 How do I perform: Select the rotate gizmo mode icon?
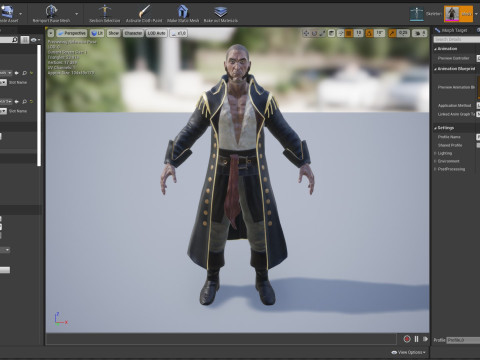pyautogui.click(x=314, y=33)
